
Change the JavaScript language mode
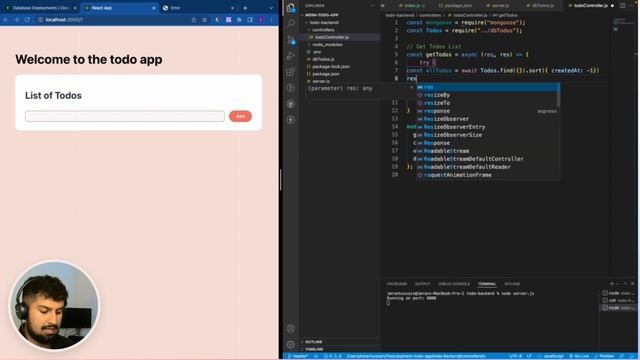(x=553, y=356)
